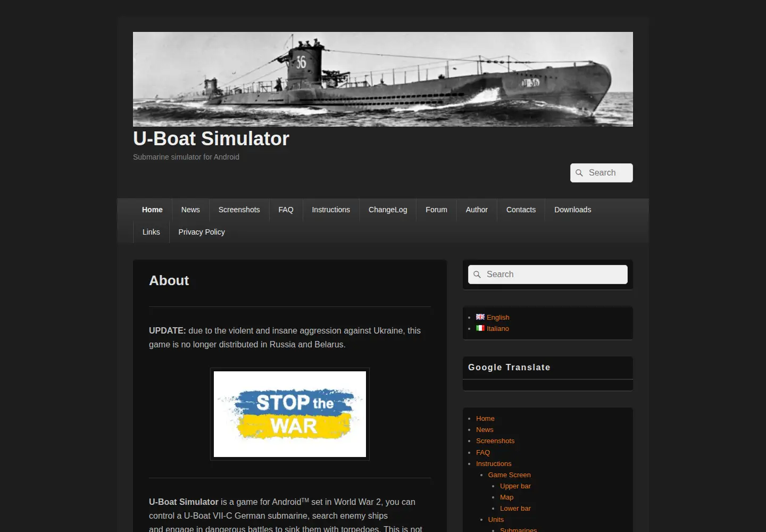766x532 pixels.
Task: Open the Lower bar sidebar link
Action: (515, 508)
